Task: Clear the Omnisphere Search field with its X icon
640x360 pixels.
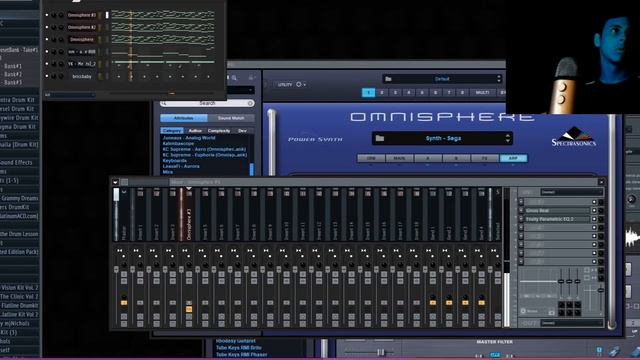Action: (x=250, y=103)
